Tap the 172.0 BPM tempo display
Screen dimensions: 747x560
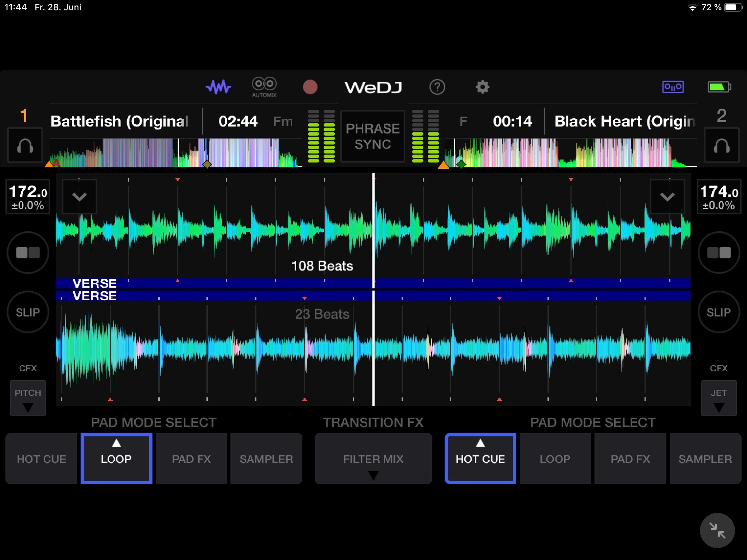click(x=28, y=197)
